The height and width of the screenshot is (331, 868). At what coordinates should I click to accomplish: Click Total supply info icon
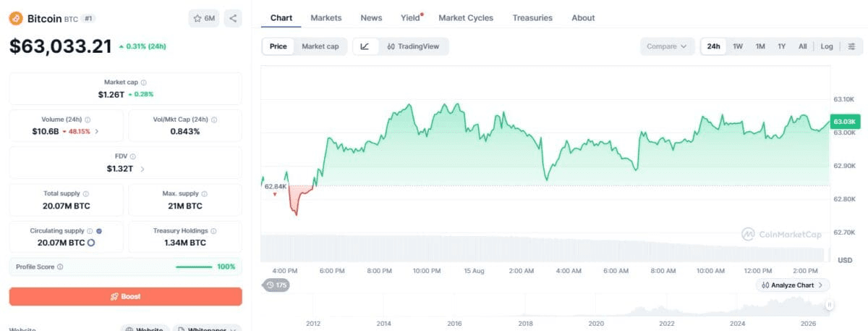click(x=86, y=194)
